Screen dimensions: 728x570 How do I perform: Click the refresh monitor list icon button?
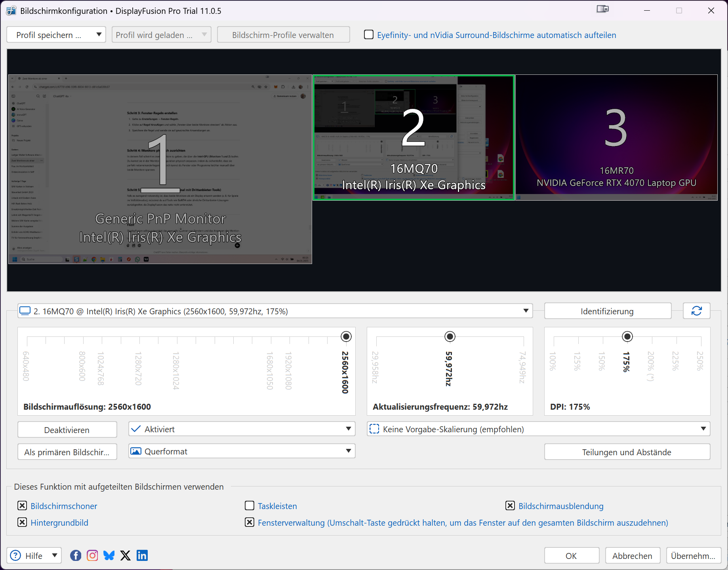click(696, 311)
